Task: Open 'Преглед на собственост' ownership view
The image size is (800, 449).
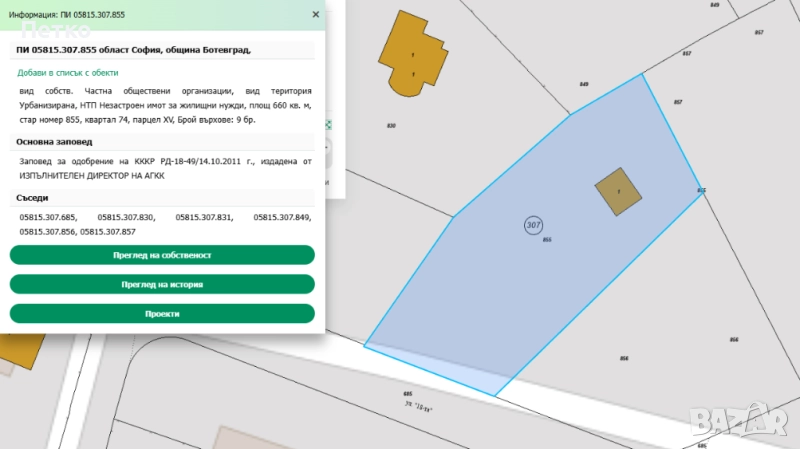Action: [162, 255]
